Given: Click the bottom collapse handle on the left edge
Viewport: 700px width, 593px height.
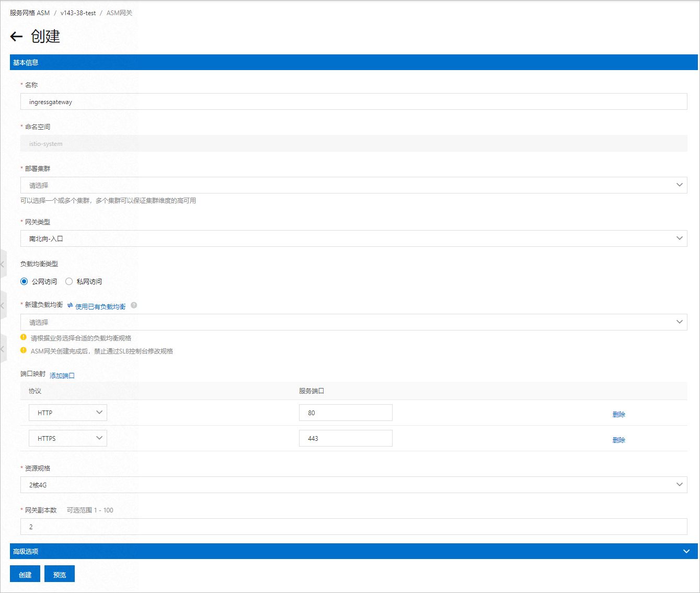Looking at the screenshot, I should point(3,348).
